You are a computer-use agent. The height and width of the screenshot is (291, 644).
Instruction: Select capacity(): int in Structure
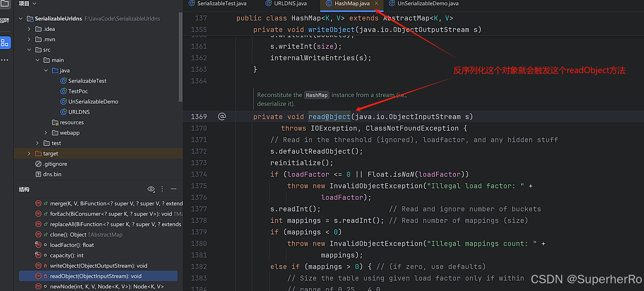(59, 255)
